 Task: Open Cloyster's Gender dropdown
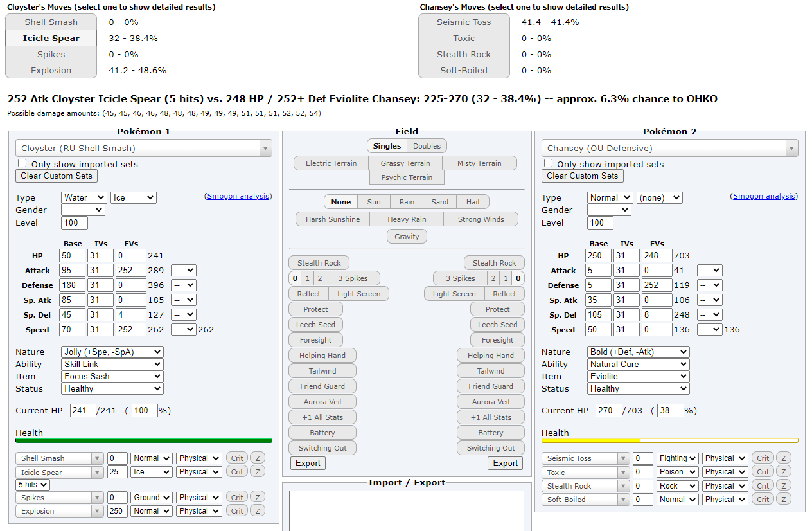click(83, 210)
